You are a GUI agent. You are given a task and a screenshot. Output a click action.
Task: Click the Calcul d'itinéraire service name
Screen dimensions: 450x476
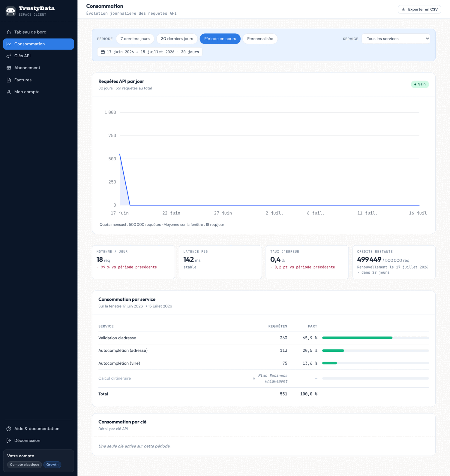pyautogui.click(x=115, y=378)
